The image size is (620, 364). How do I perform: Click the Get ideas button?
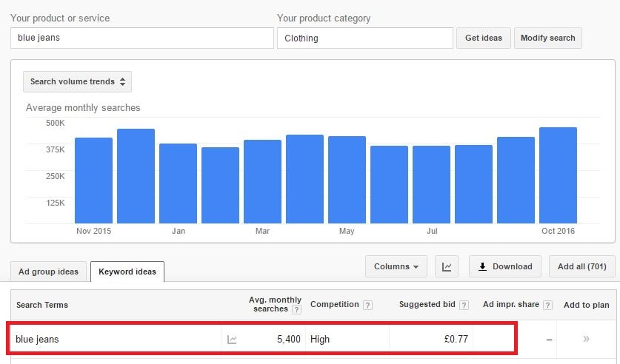pos(483,38)
